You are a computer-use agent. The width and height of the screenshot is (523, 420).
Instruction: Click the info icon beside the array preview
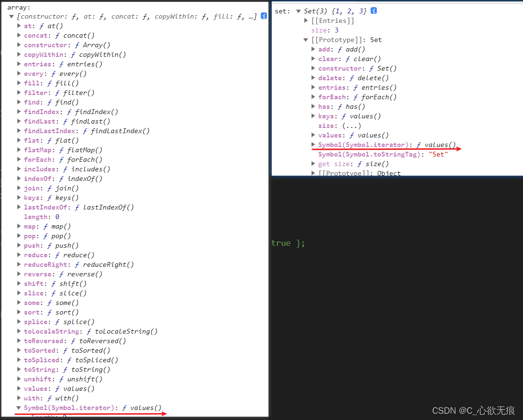(x=264, y=16)
